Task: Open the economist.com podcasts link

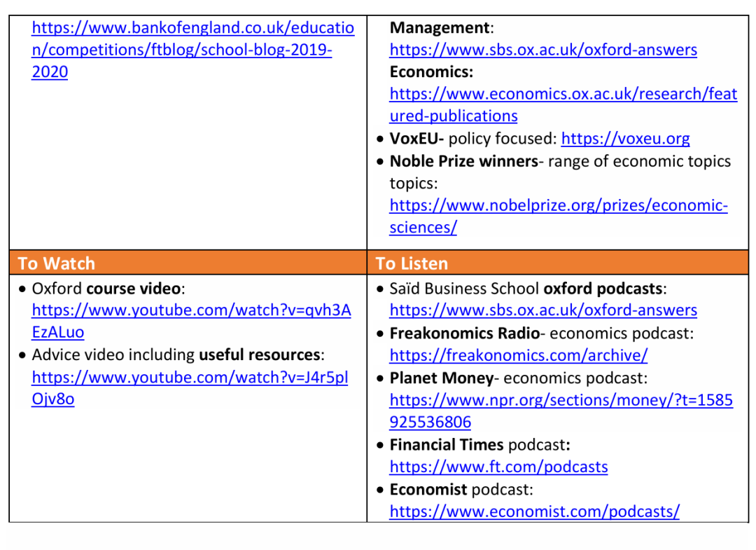Action: [x=534, y=511]
